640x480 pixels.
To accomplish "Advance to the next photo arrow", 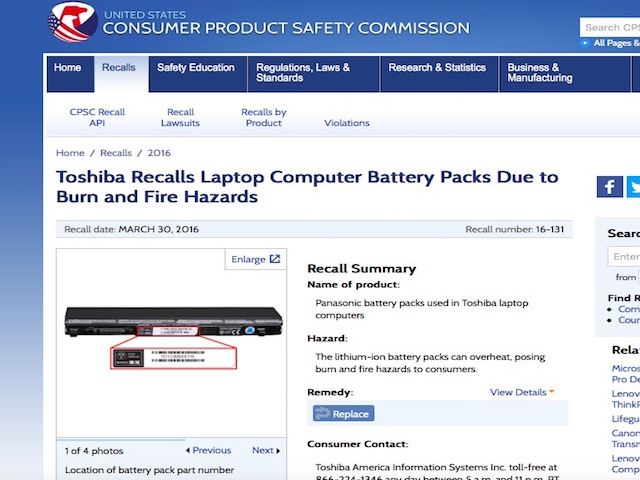I will [x=265, y=450].
